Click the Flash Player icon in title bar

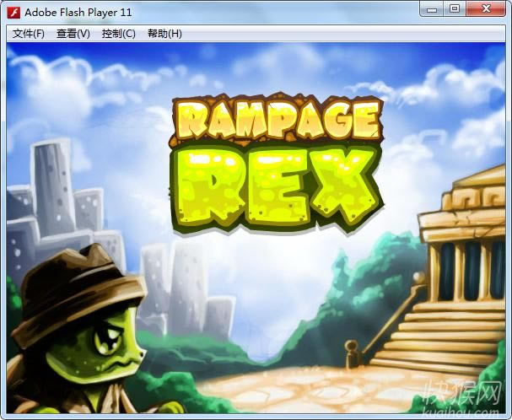click(x=13, y=12)
